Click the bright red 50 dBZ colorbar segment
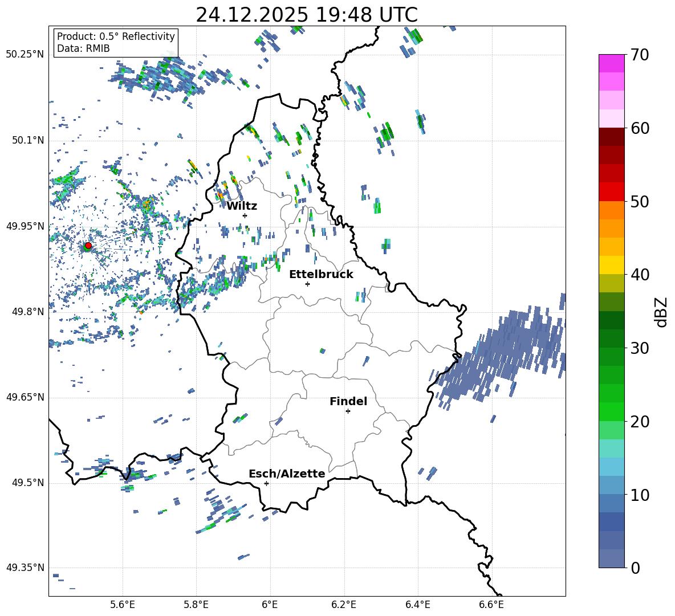The height and width of the screenshot is (616, 675). pos(611,192)
